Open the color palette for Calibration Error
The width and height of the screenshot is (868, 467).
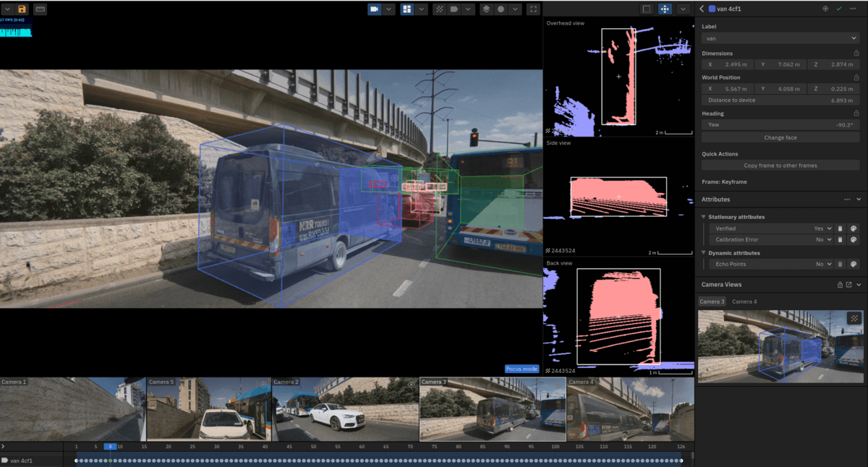point(854,239)
